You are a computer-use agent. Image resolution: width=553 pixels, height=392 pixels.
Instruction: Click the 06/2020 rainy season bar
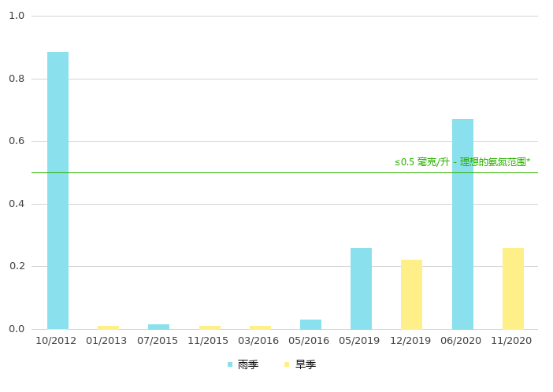pyautogui.click(x=462, y=224)
